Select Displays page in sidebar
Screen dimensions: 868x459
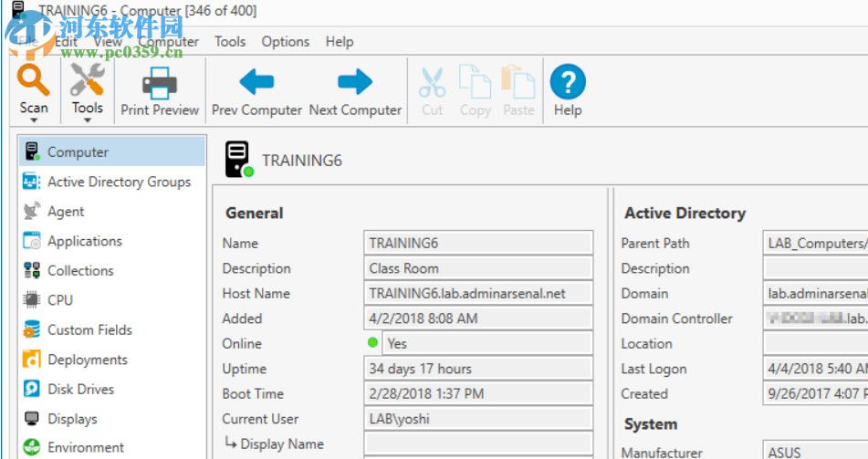(112, 419)
